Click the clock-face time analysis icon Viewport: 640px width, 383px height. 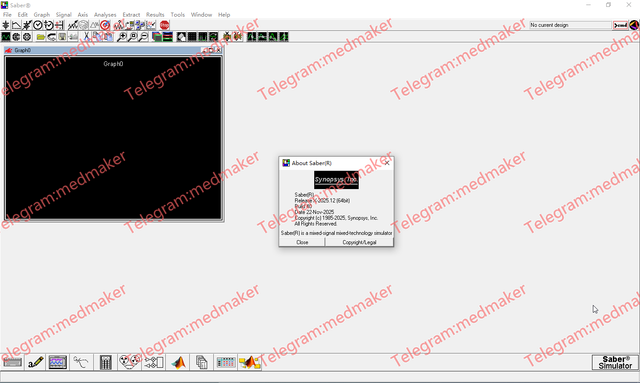point(38,25)
